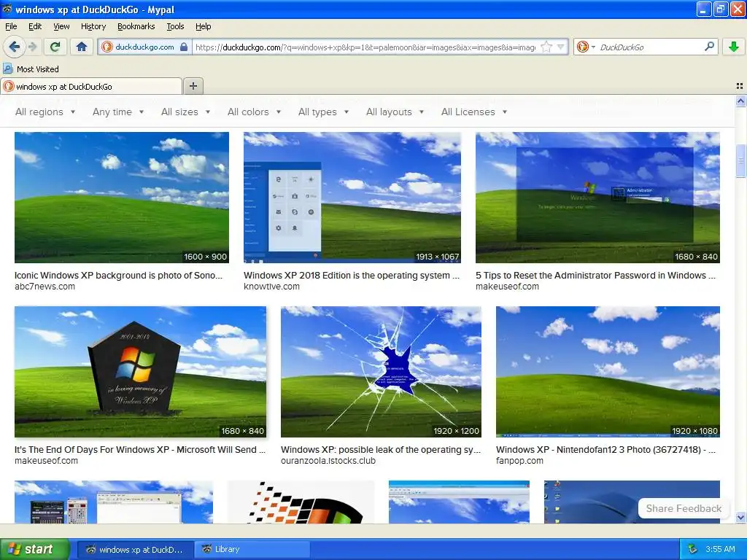Open the File menu

pos(11,26)
